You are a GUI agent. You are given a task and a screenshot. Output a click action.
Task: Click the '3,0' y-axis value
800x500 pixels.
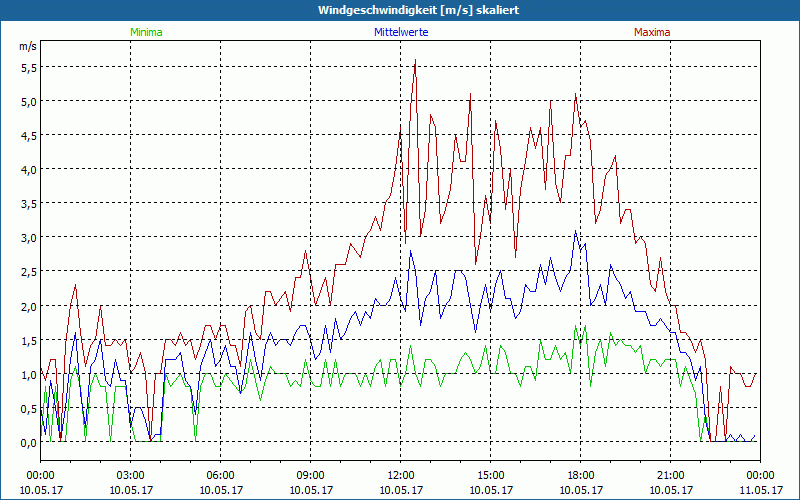[29, 239]
